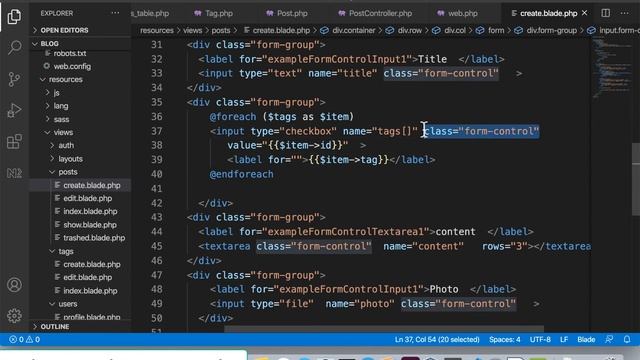Image resolution: width=640 pixels, height=360 pixels.
Task: Change language mode Blade
Action: pyautogui.click(x=586, y=339)
